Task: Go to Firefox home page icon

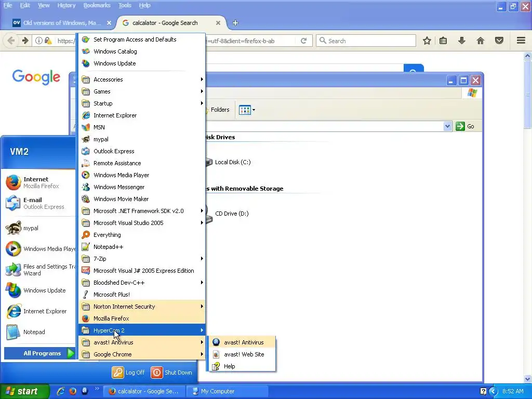Action: [x=481, y=41]
